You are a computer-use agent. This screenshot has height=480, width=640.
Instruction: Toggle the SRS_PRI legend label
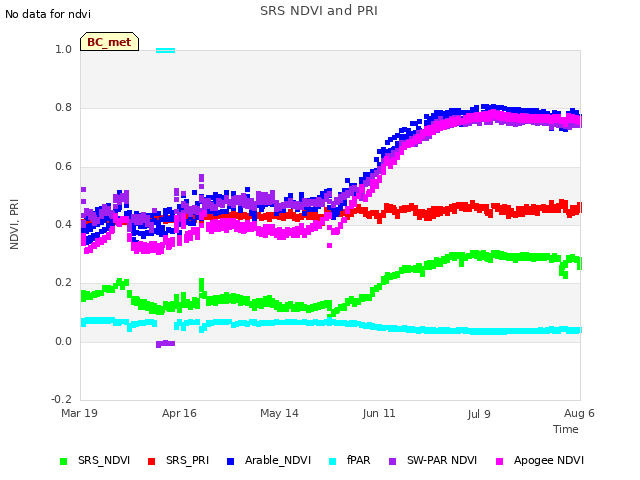(187, 460)
